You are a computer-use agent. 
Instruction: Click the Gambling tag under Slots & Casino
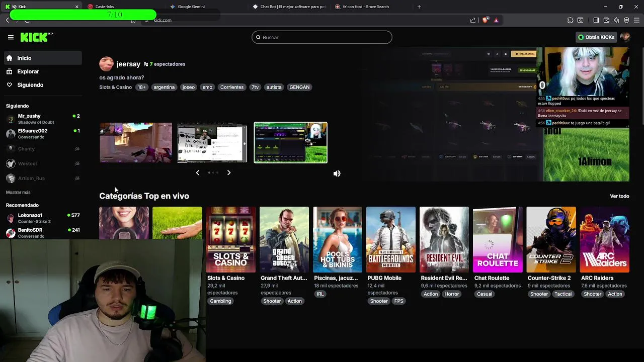tap(220, 301)
